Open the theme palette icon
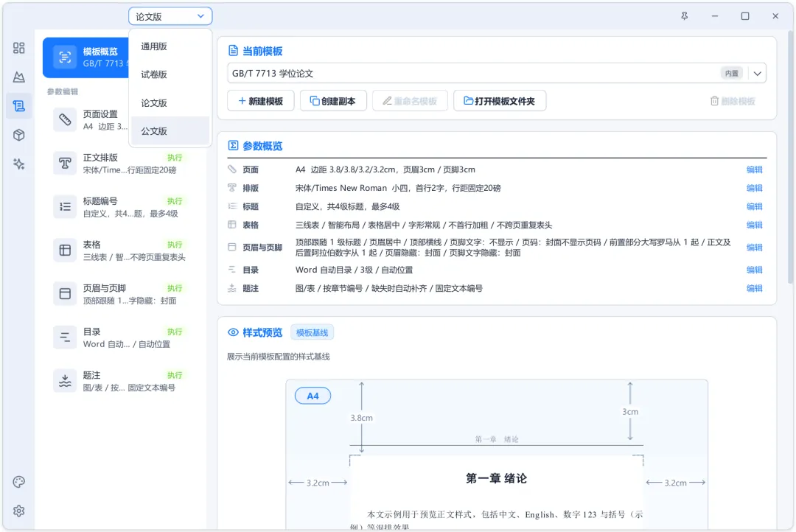Screen dimensions: 796x532 point(18,482)
